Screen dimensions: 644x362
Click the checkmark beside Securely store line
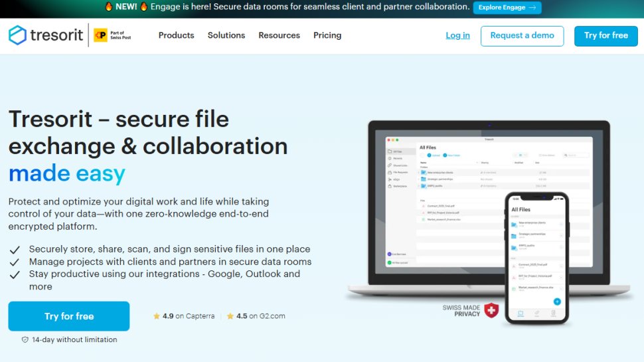click(x=15, y=250)
